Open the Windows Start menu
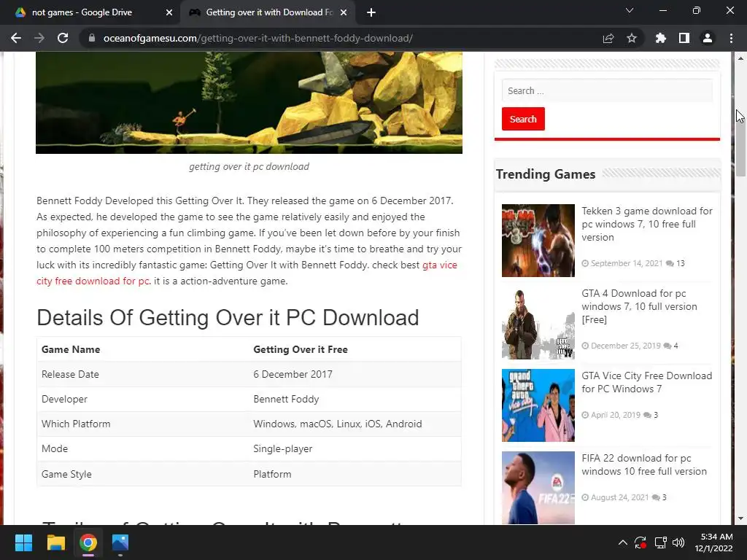747x560 pixels. coord(23,542)
